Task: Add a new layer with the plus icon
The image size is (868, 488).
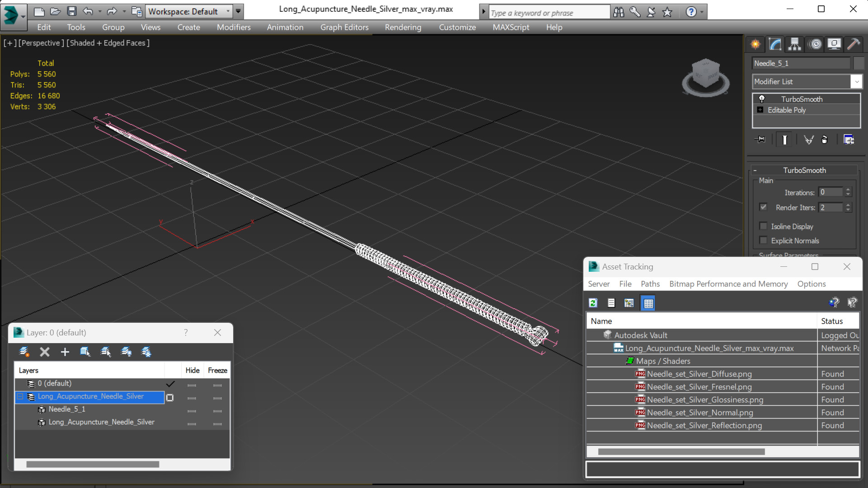Action: click(65, 352)
